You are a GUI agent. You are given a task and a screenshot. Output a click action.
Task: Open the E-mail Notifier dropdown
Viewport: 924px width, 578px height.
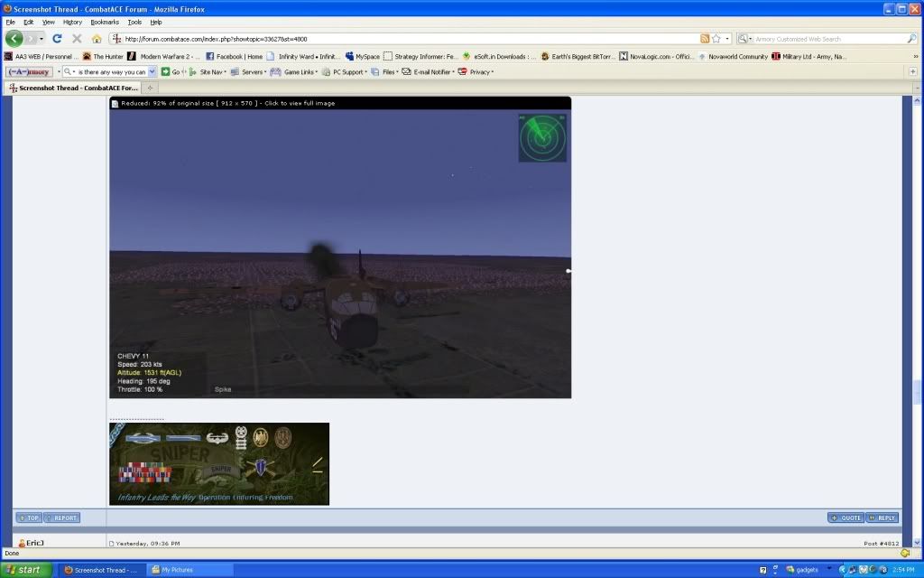tap(428, 72)
